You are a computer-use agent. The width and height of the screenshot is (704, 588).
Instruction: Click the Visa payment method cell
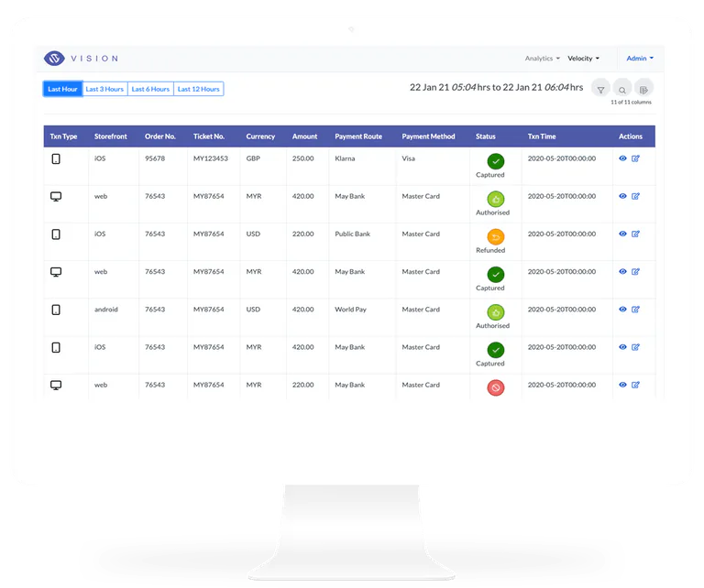pyautogui.click(x=408, y=158)
